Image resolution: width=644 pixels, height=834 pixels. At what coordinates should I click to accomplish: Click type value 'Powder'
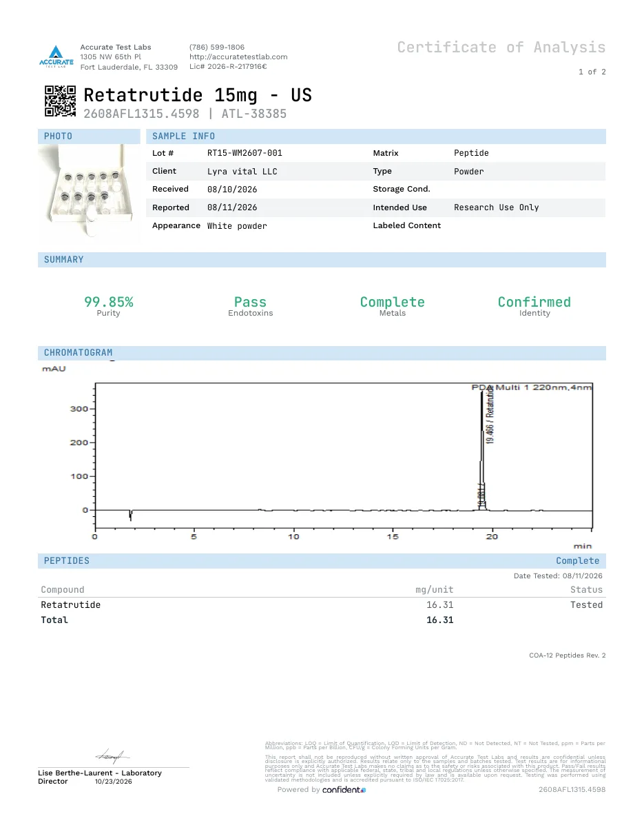469,171
